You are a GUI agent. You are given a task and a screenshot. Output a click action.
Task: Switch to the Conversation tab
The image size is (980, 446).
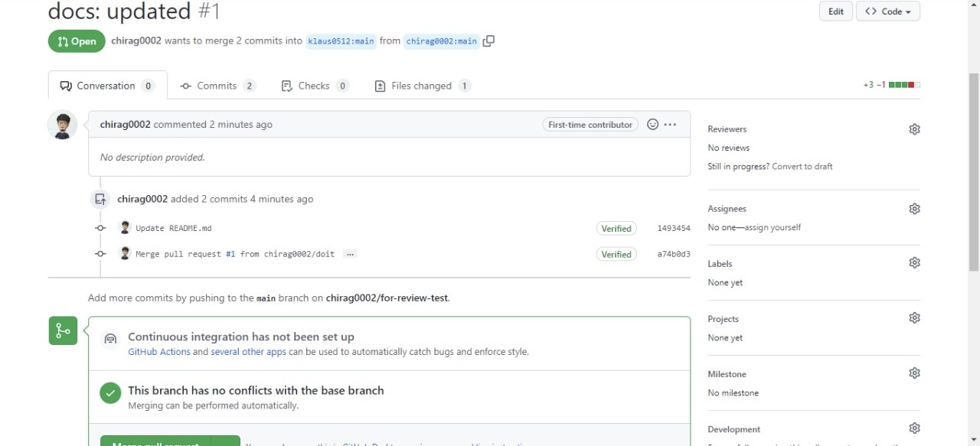107,86
